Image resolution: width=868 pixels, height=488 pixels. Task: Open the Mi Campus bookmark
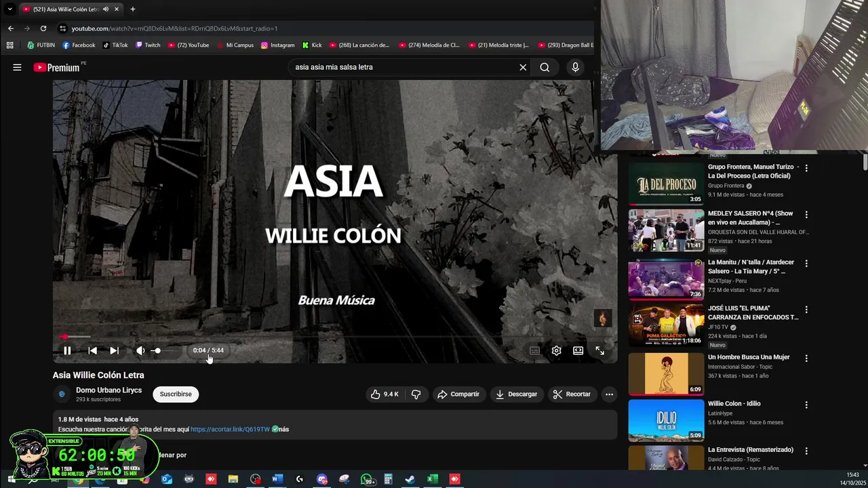235,45
